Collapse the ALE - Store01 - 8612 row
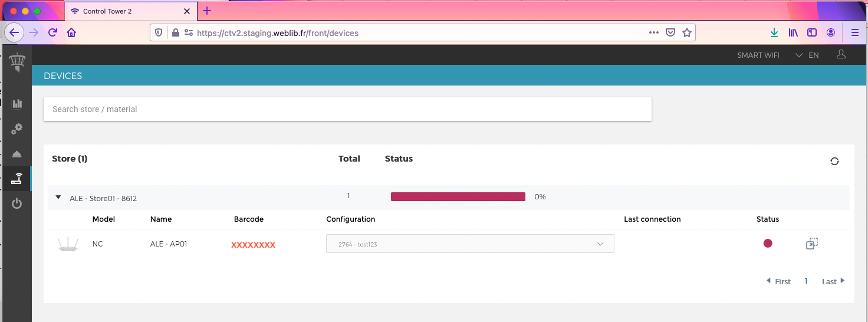 tap(58, 198)
